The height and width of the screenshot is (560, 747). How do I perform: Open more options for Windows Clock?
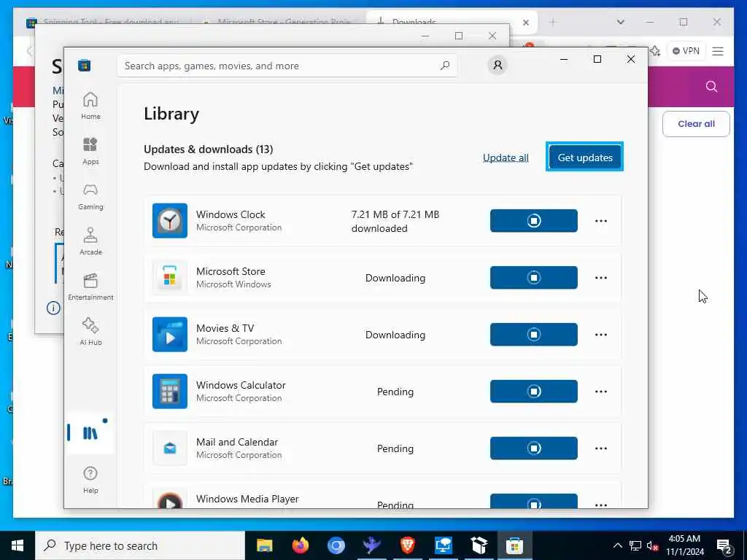click(x=601, y=220)
